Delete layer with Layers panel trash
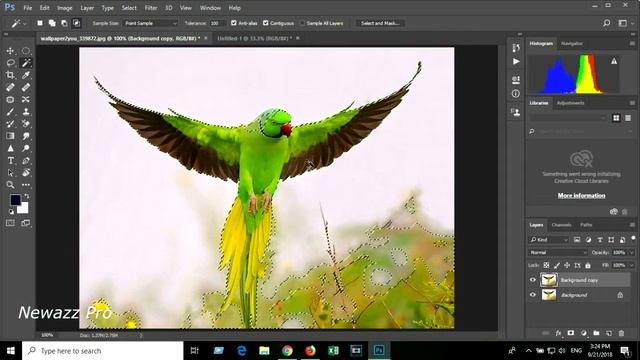 click(x=621, y=333)
